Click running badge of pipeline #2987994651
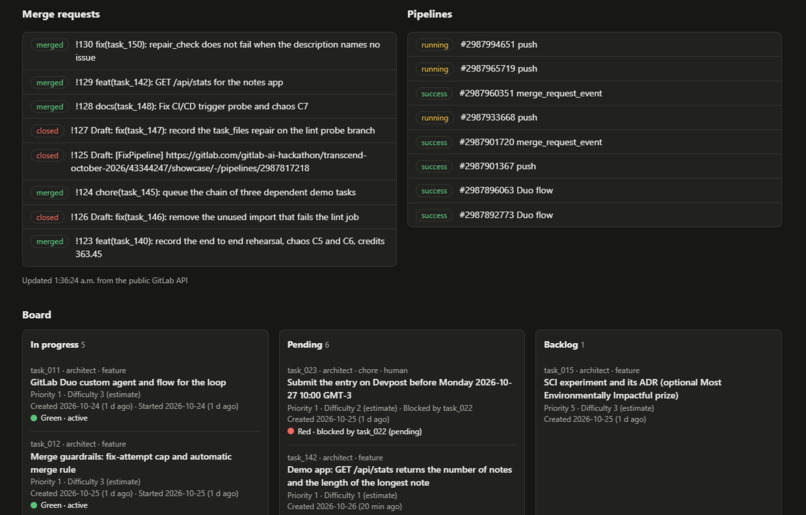 (x=435, y=45)
